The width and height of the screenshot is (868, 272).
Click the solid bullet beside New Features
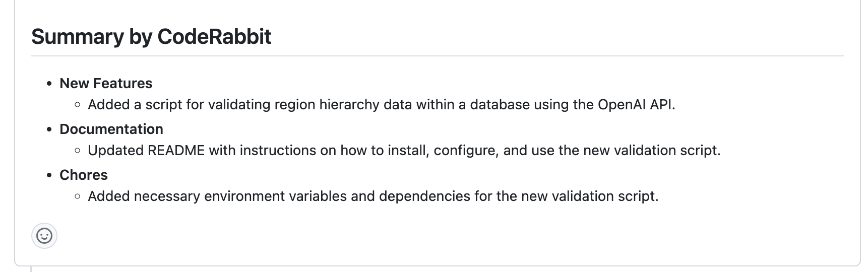click(x=49, y=84)
